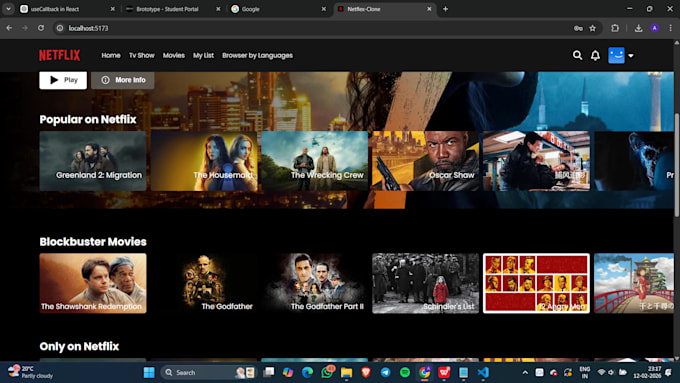
Task: Open the saved passwords key icon
Action: tap(578, 28)
